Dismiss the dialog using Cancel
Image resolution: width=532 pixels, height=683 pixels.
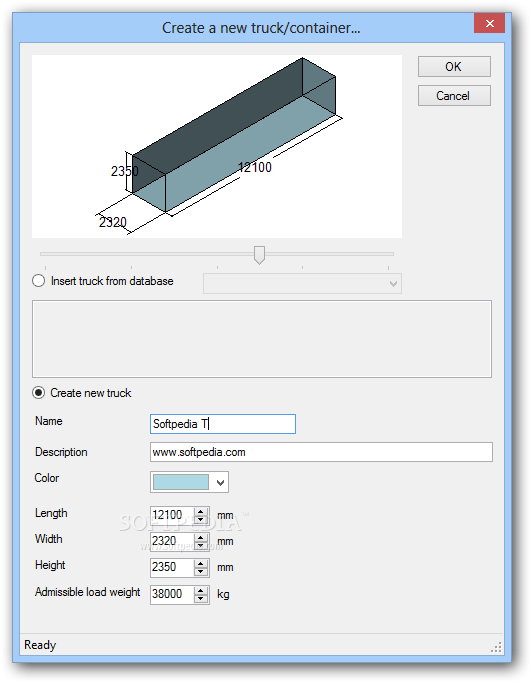pos(454,95)
